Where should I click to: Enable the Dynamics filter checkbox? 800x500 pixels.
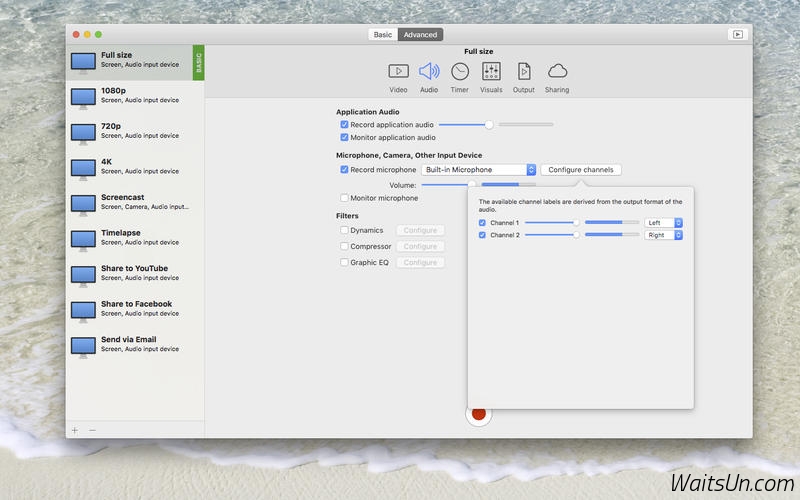(x=344, y=230)
